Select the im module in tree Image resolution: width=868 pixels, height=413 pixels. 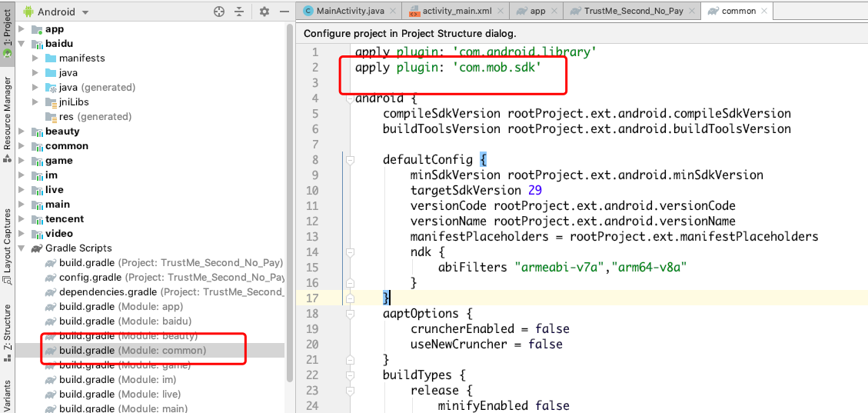[52, 175]
